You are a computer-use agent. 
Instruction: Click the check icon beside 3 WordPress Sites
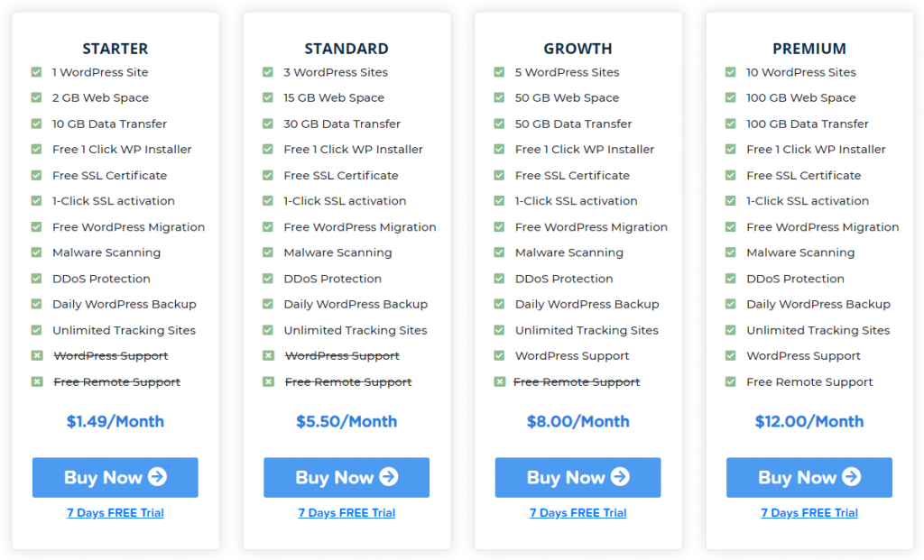[x=268, y=72]
